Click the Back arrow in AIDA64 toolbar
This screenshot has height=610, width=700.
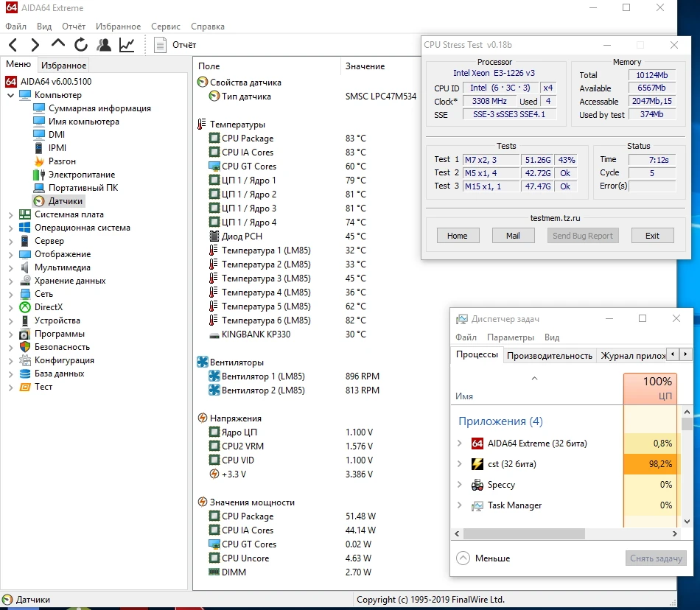(13, 45)
